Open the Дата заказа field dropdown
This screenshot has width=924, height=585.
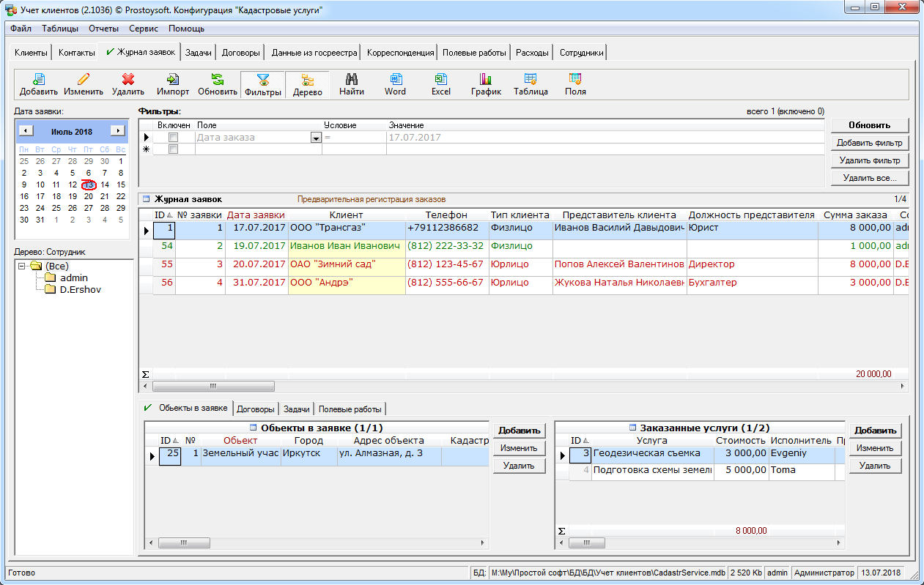pyautogui.click(x=316, y=138)
